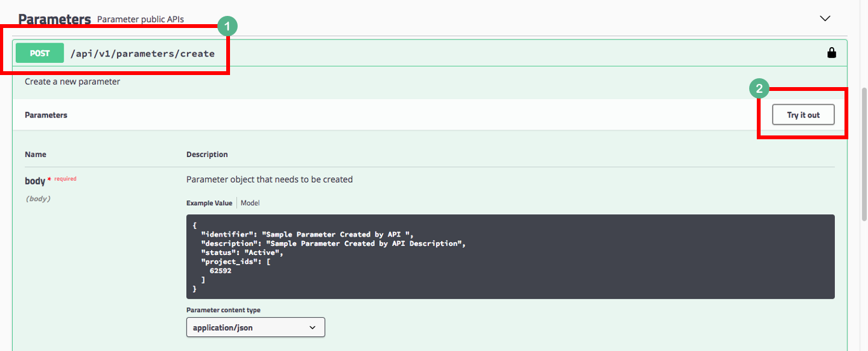
Task: Click the "Parameter content type" label
Action: click(x=223, y=310)
